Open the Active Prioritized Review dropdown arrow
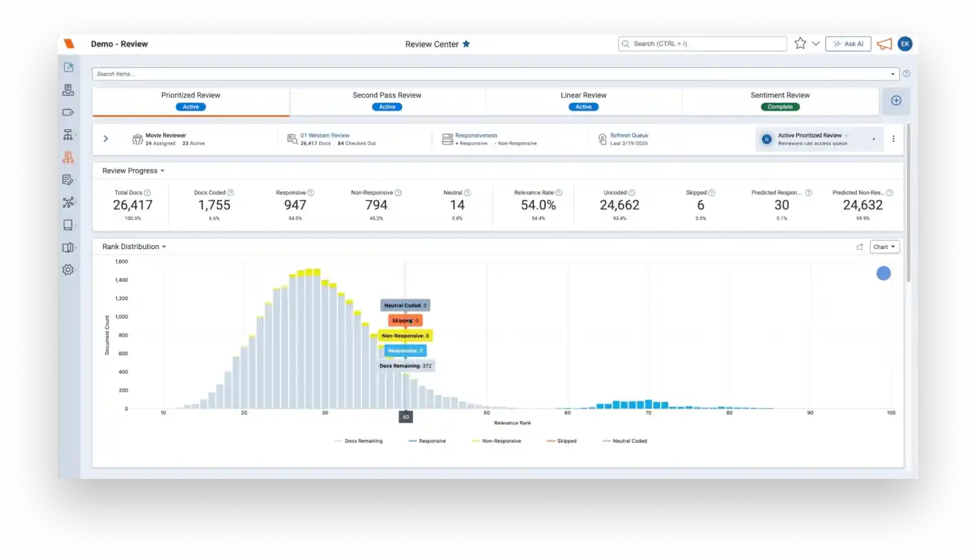 pyautogui.click(x=873, y=139)
